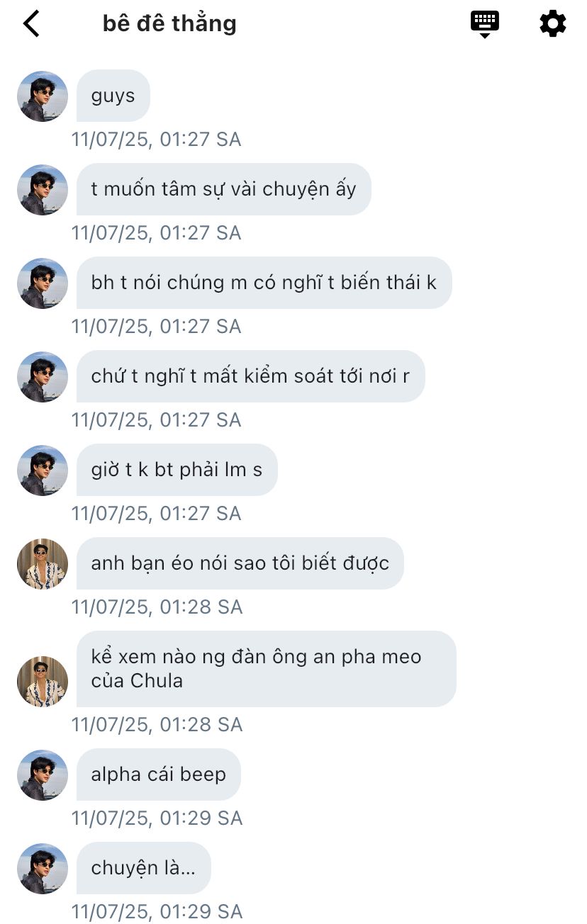The height and width of the screenshot is (924, 587).
Task: Select the "giờ t k bt phải lm s" bubble
Action: [177, 470]
